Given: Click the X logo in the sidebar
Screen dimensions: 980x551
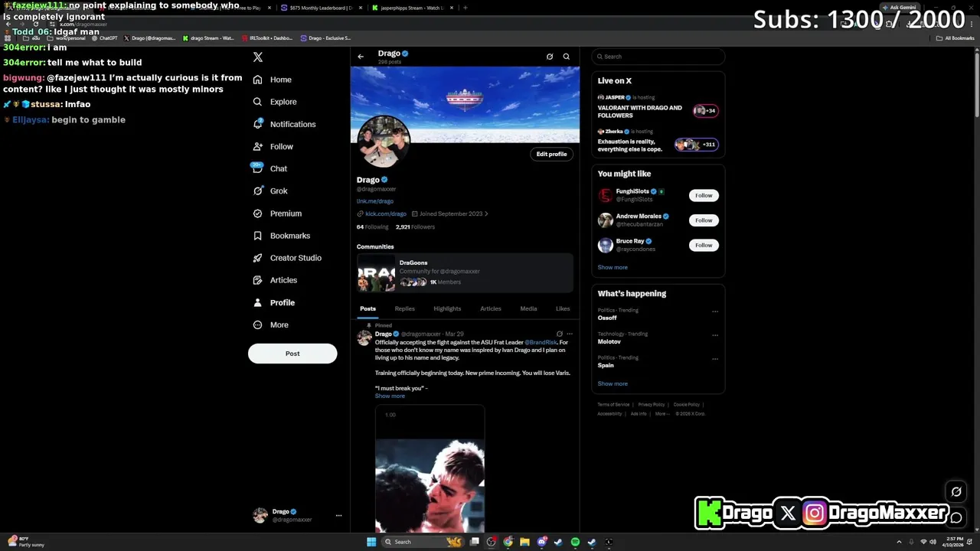Looking at the screenshot, I should [x=258, y=57].
